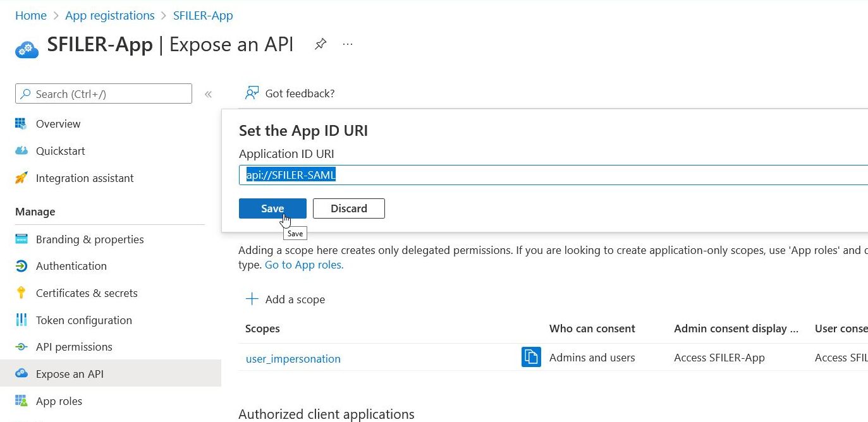This screenshot has width=868, height=422.
Task: Click the Integration assistant rocket icon
Action: pyautogui.click(x=21, y=178)
